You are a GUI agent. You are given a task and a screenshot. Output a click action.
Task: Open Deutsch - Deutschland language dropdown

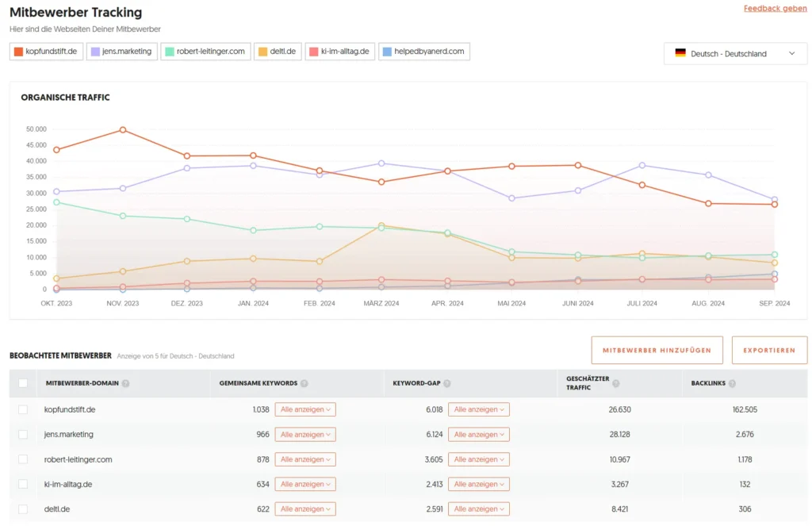click(734, 53)
